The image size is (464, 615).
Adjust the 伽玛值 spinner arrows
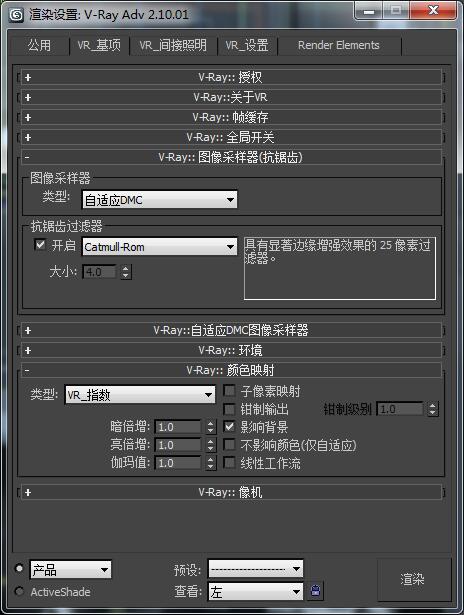pos(210,463)
